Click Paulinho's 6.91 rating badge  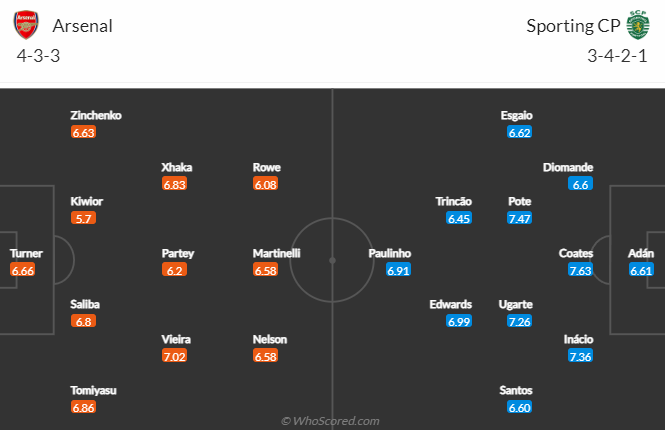pyautogui.click(x=400, y=270)
